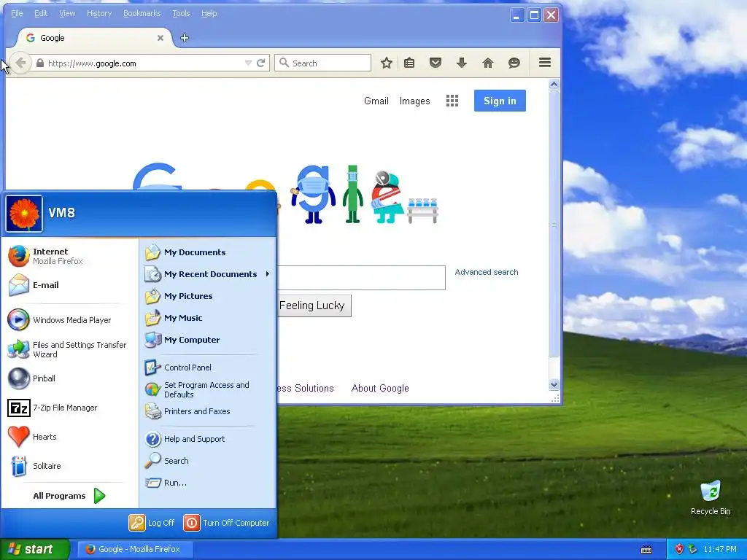Click the Google search text field
The width and height of the screenshot is (747, 560).
tap(360, 278)
